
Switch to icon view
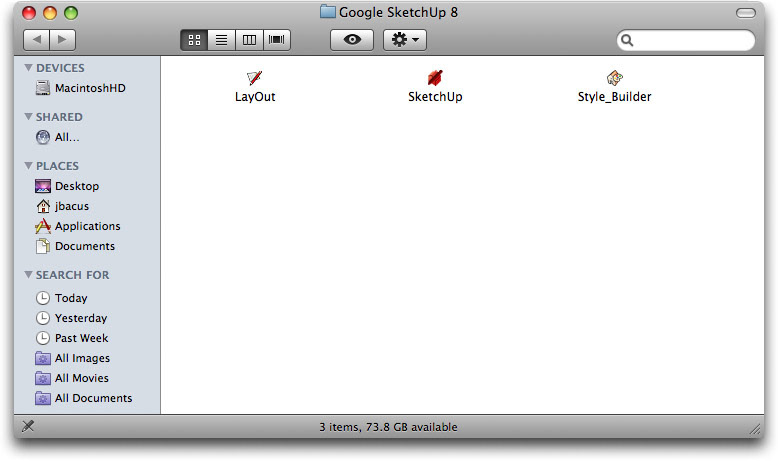[x=194, y=40]
